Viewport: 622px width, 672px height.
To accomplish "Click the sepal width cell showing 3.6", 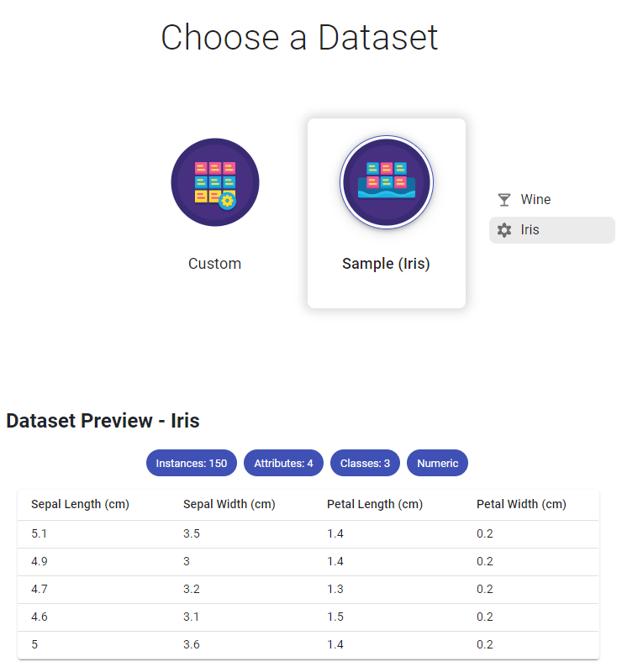I will click(x=192, y=644).
